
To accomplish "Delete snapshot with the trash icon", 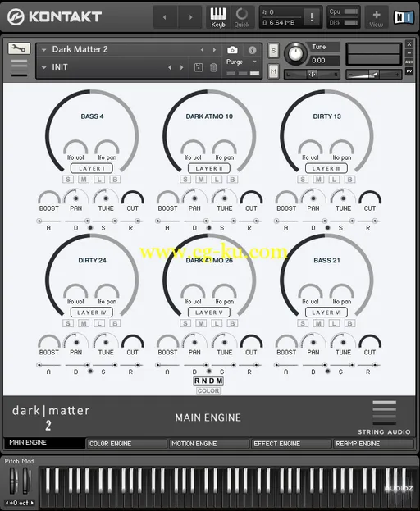I will click(x=213, y=67).
